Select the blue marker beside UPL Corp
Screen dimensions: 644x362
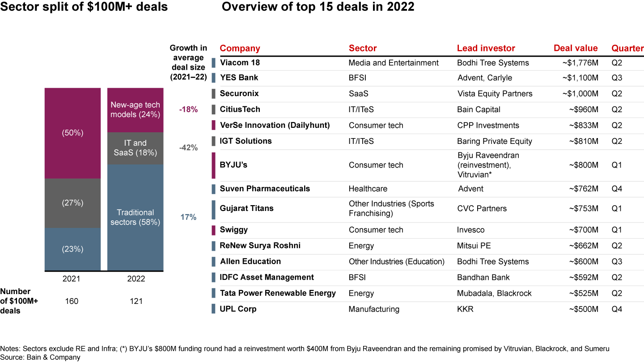(x=213, y=309)
